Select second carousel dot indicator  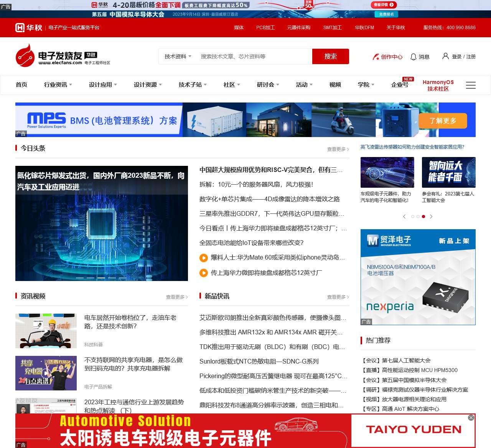click(418, 217)
